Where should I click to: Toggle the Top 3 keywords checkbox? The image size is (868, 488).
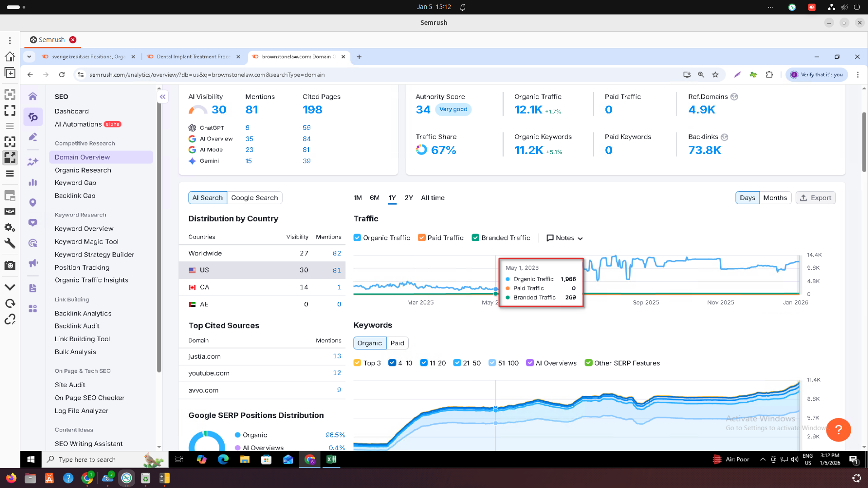click(357, 363)
